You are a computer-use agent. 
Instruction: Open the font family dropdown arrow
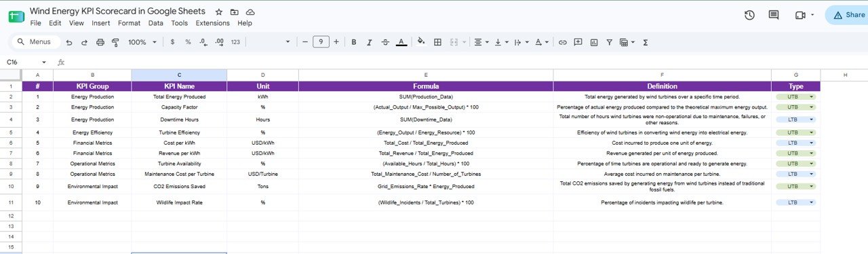point(288,42)
